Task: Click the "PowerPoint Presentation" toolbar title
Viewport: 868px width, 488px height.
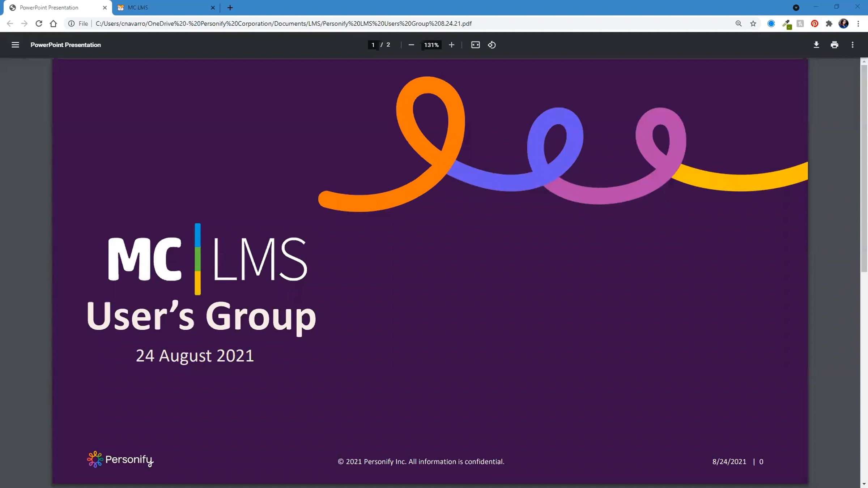Action: coord(66,45)
